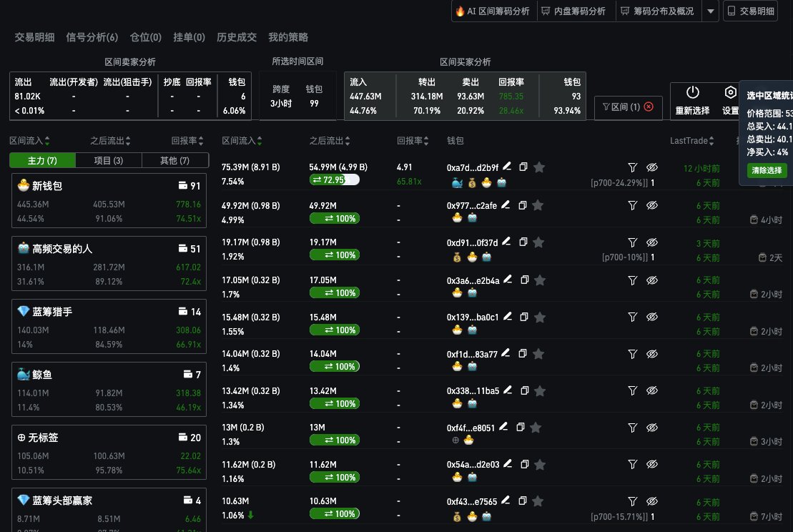Screen dimensions: 793x532
Task: Edit label for wallet 0x977...c2afe
Action: pos(506,205)
